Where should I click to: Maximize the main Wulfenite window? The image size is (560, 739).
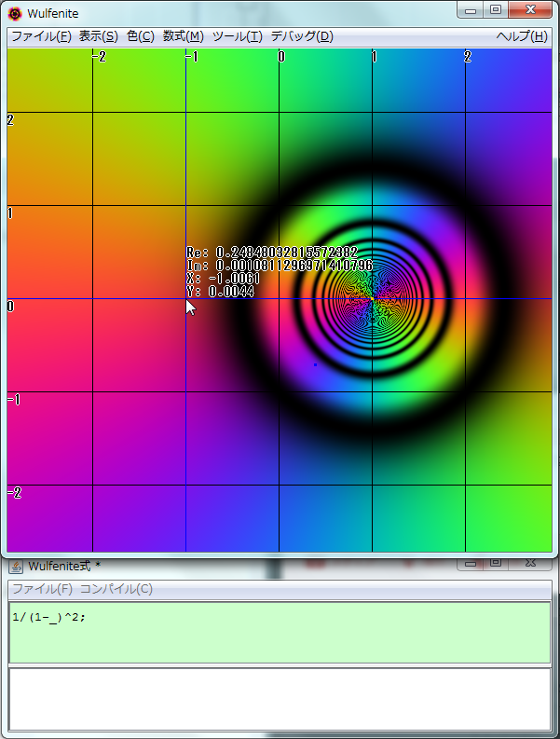(496, 10)
